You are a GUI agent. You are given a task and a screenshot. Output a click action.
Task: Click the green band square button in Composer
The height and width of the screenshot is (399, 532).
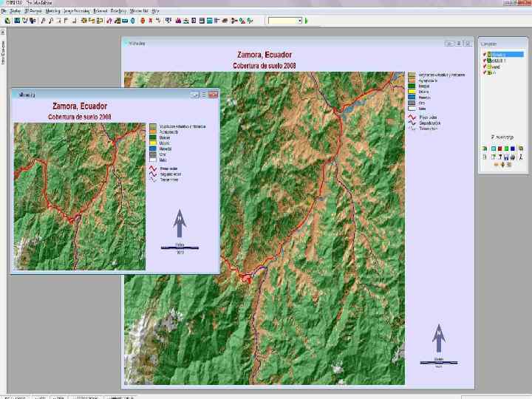coord(506,149)
